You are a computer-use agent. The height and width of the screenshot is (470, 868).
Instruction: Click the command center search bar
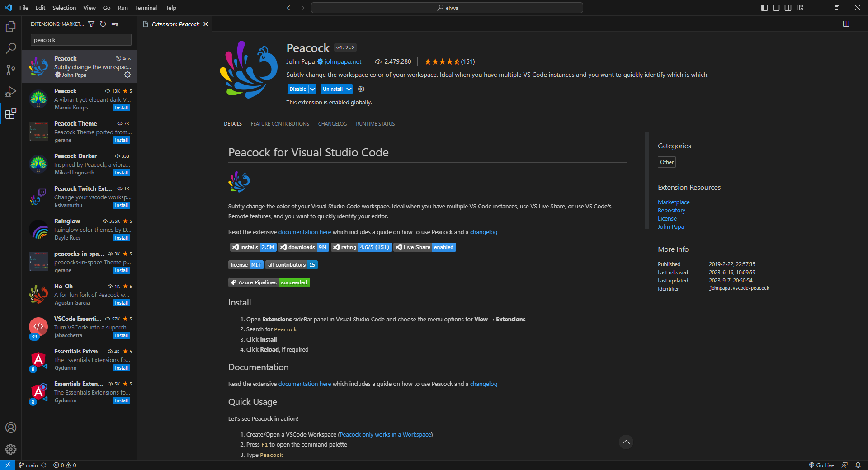coord(447,8)
